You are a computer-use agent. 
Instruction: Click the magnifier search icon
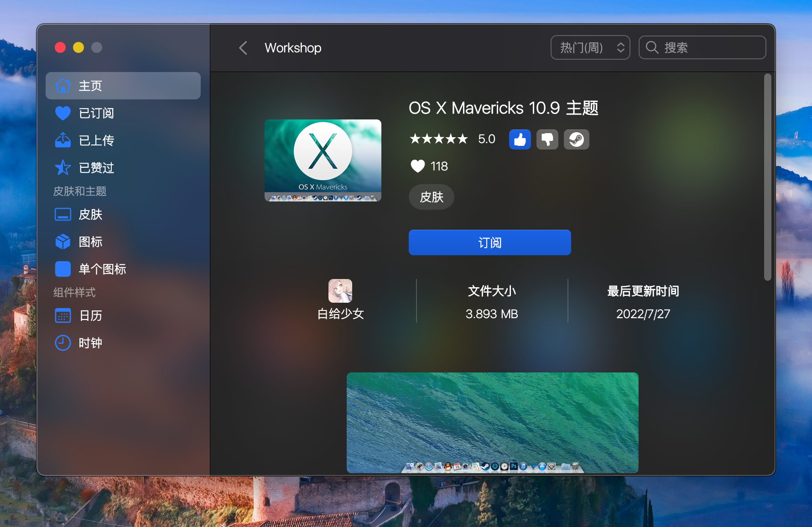(x=652, y=47)
